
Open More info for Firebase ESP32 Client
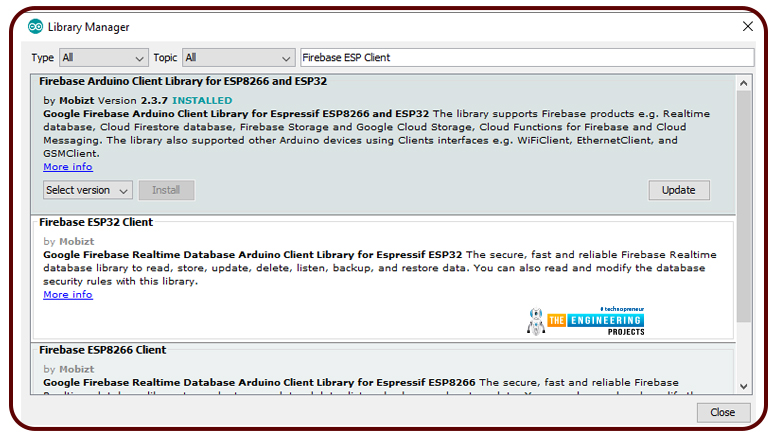(67, 295)
